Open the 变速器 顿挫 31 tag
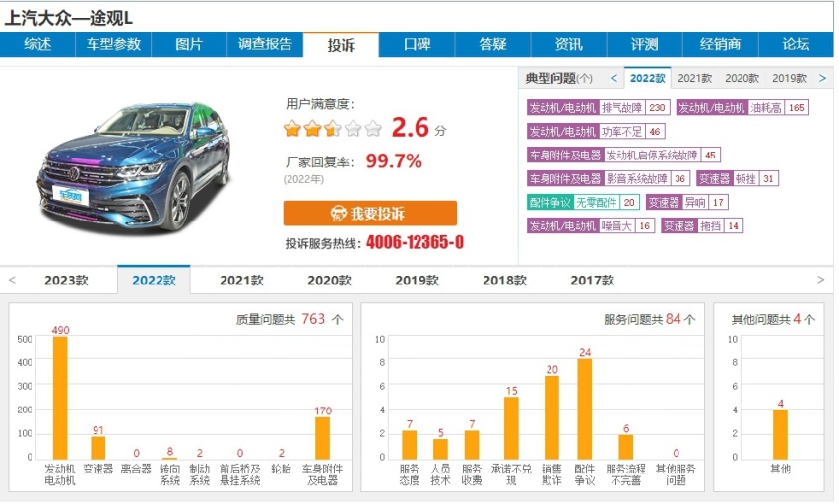This screenshot has width=839, height=504. click(x=738, y=179)
